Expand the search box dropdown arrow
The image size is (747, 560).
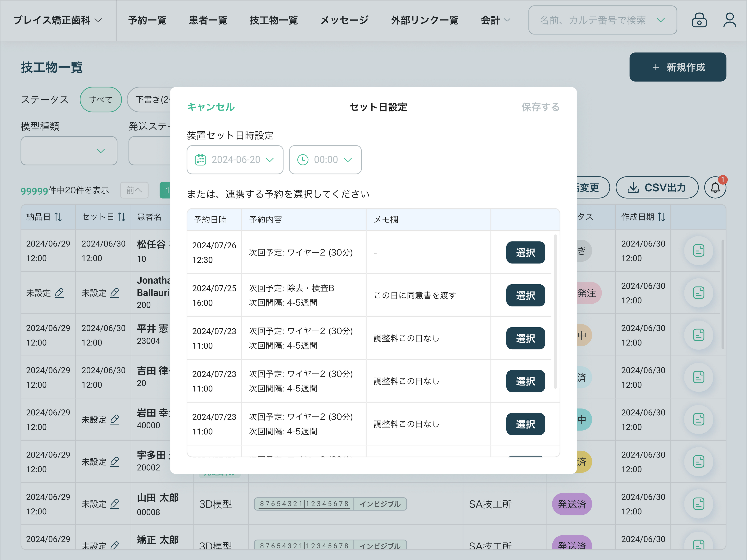pos(661,20)
